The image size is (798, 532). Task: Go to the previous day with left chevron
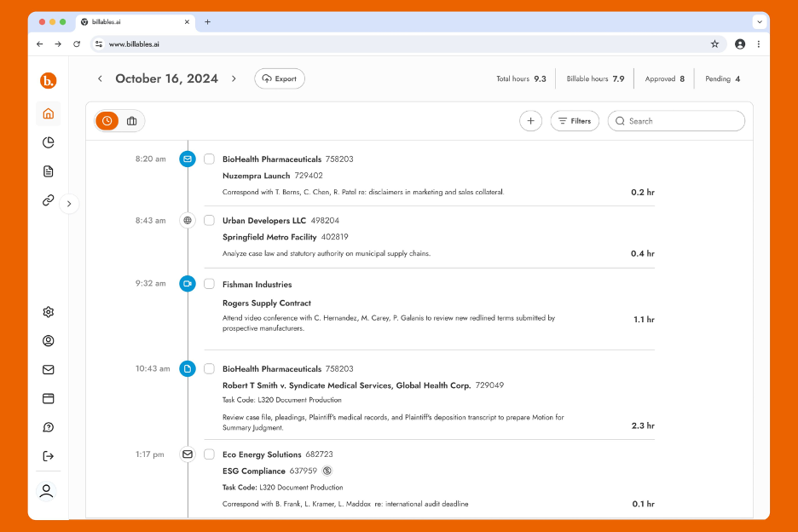click(x=100, y=78)
